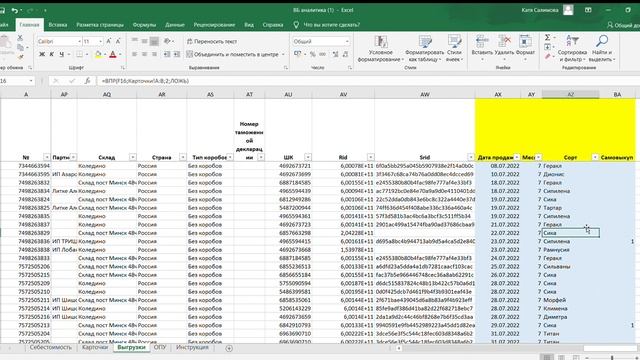Open Условное форматирование menu
Image resolution: width=640 pixels, height=360 pixels.
(x=380, y=49)
